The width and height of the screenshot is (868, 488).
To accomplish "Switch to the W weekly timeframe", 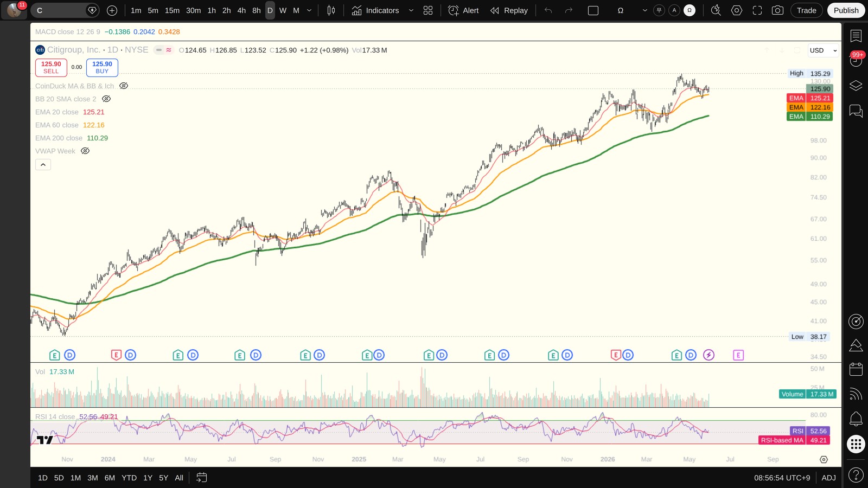I will coord(283,10).
